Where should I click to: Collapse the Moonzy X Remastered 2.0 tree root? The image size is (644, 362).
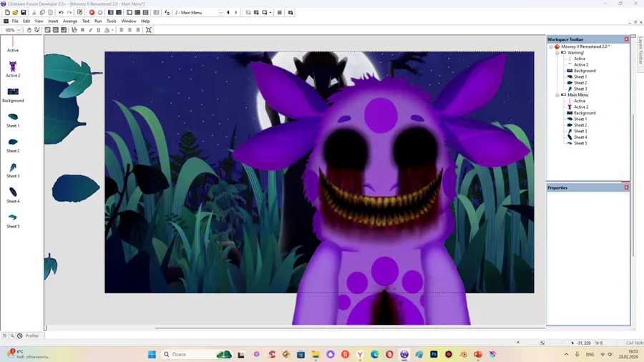point(551,47)
